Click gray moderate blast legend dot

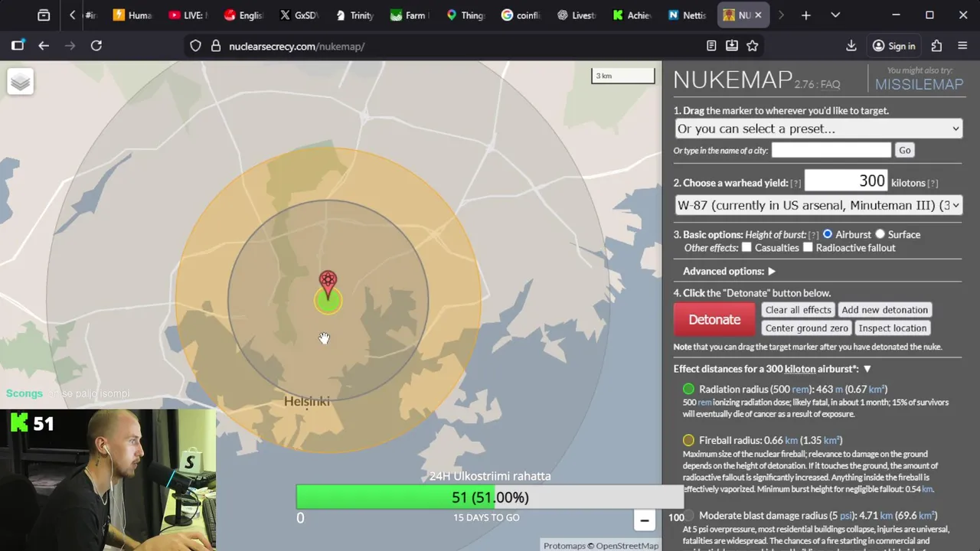coord(688,516)
